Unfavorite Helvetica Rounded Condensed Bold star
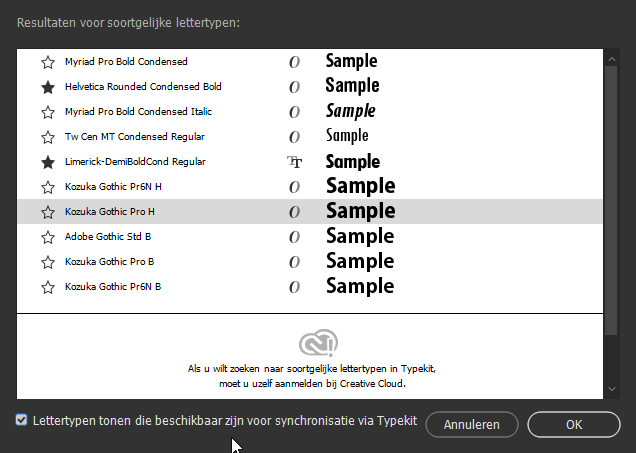 (47, 87)
